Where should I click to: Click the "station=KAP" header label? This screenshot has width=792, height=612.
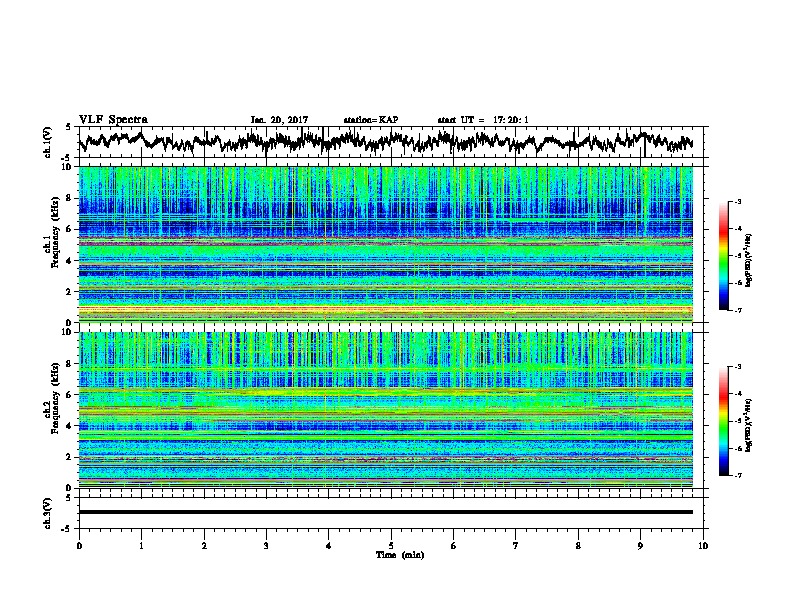[371, 120]
